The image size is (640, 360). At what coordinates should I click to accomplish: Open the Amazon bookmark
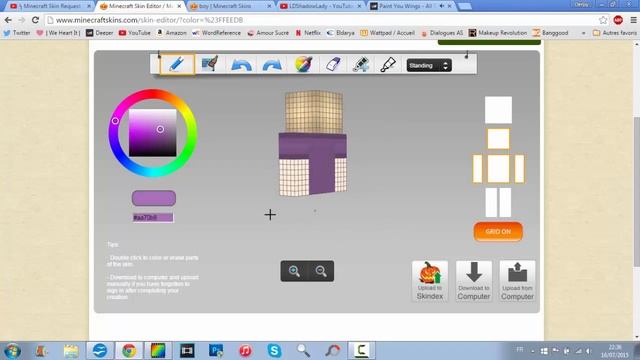tap(172, 33)
